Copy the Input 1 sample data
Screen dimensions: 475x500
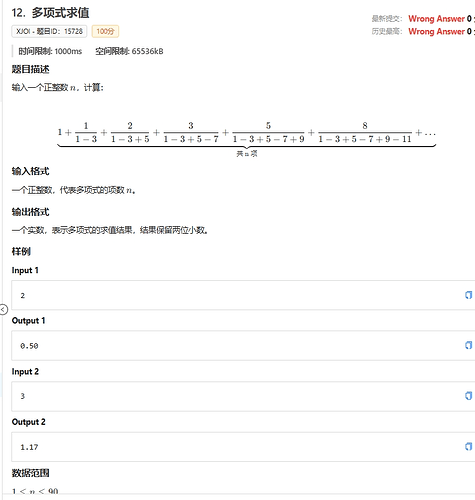[468, 295]
